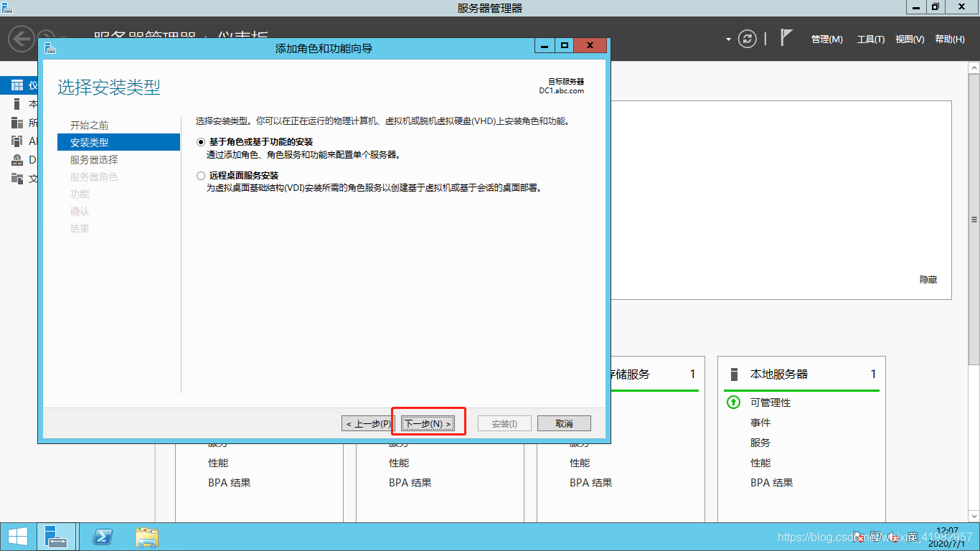Click the Server Manager taskbar icon
Viewport: 980px width, 551px height.
[x=55, y=537]
